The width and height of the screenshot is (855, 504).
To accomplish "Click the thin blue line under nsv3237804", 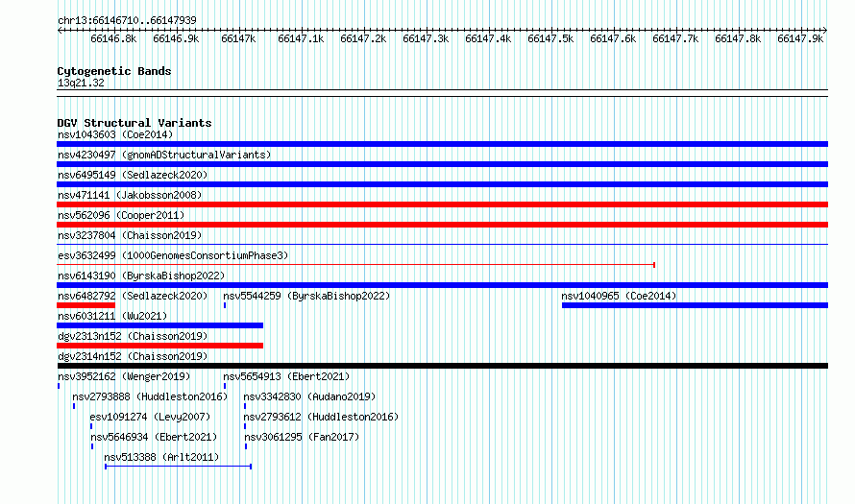I will click(x=442, y=245).
